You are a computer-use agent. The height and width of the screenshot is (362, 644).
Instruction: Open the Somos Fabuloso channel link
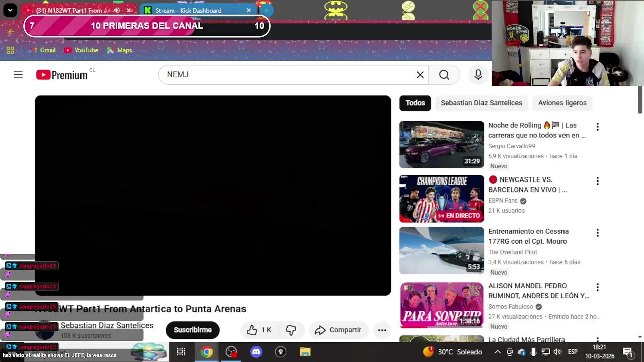510,307
